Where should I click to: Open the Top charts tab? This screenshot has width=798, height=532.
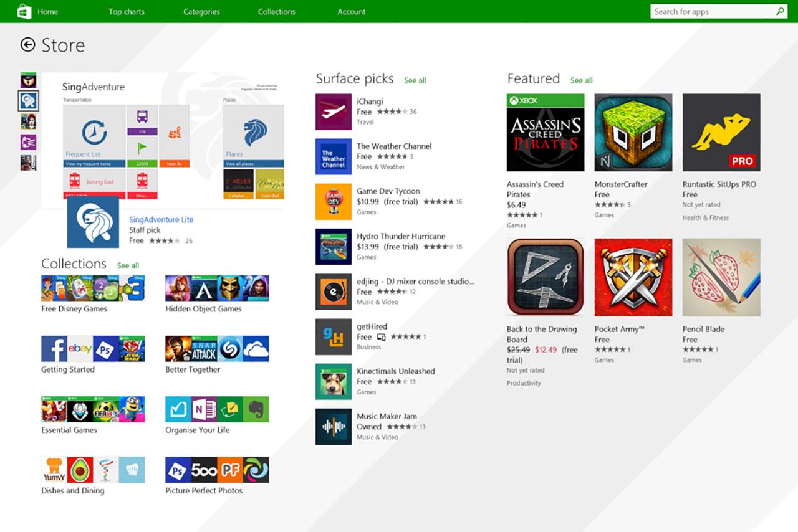pos(127,11)
